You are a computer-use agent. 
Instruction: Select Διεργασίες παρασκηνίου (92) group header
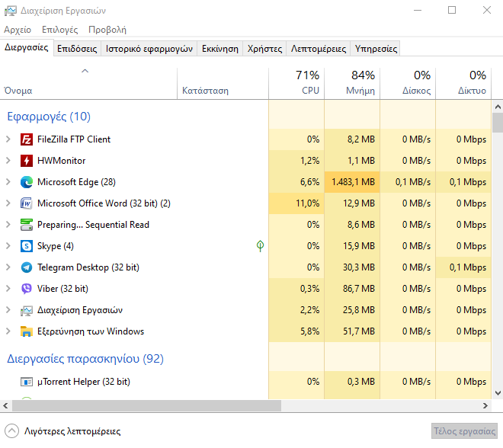point(85,359)
